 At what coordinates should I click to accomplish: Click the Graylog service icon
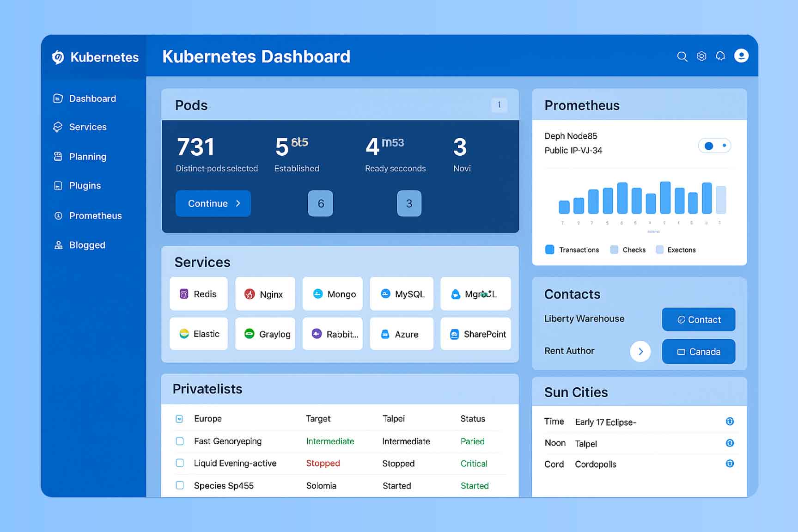[250, 334]
